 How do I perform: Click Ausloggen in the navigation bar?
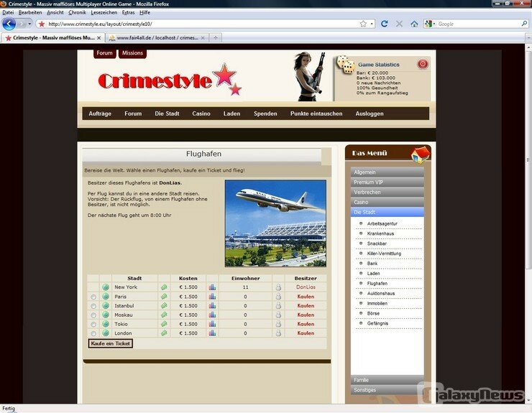point(370,113)
